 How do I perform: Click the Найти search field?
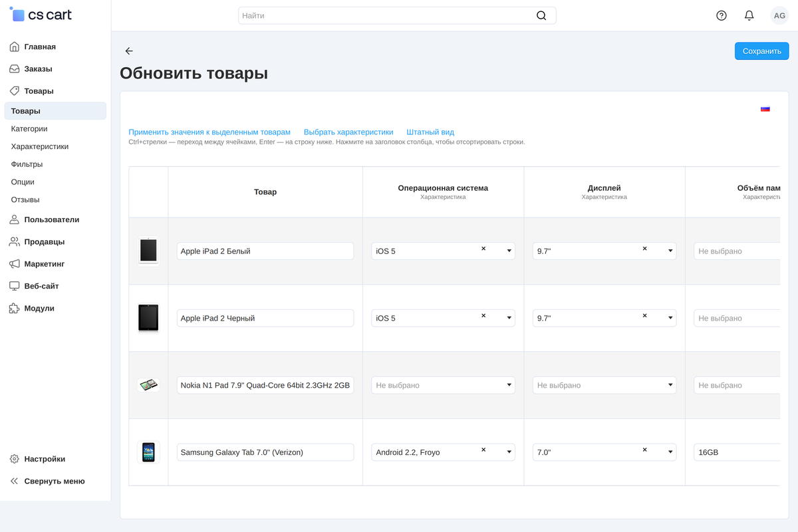tap(397, 16)
